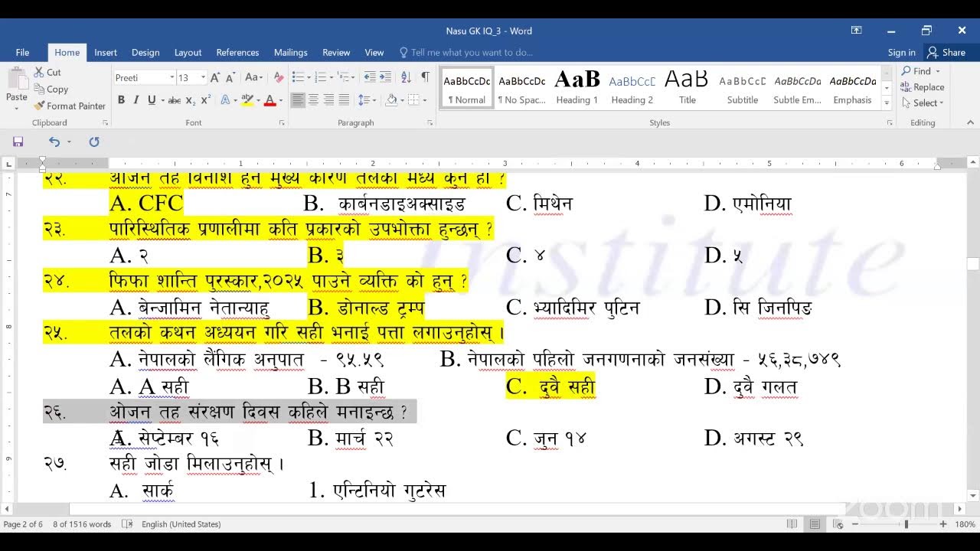The image size is (980, 551).
Task: Apply strikethrough formatting
Action: tap(174, 100)
